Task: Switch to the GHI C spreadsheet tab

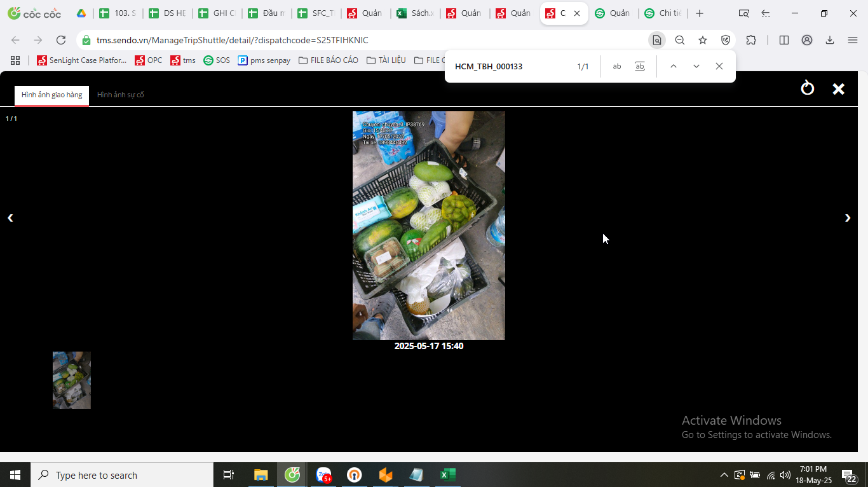Action: (217, 13)
